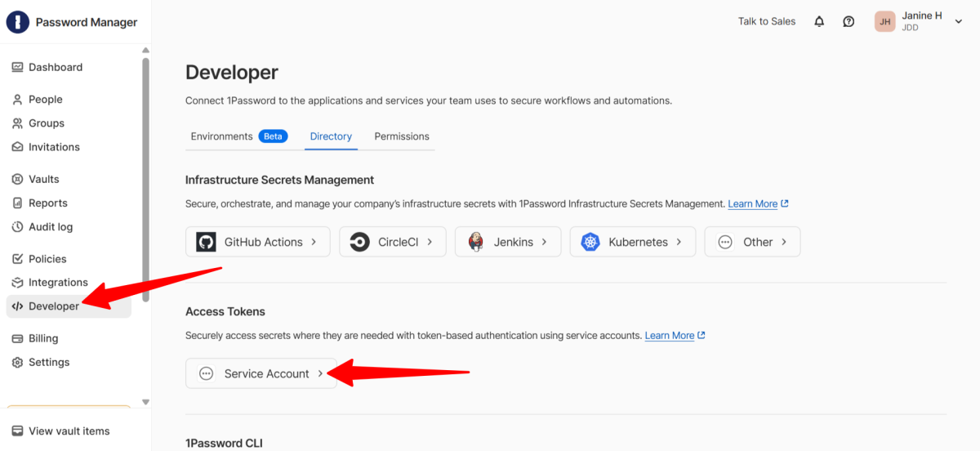Click the CircleCI logo icon

pyautogui.click(x=359, y=242)
